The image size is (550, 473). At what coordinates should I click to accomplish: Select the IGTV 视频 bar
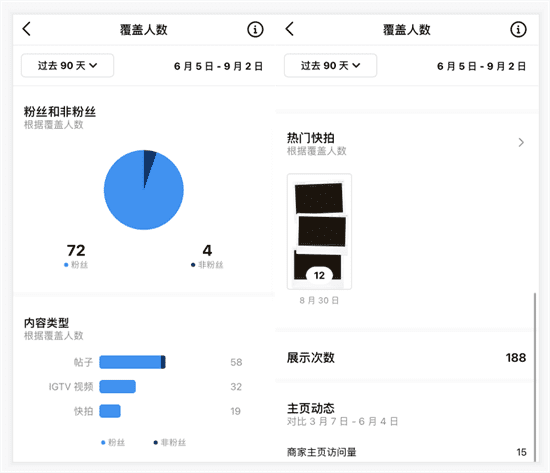(118, 386)
